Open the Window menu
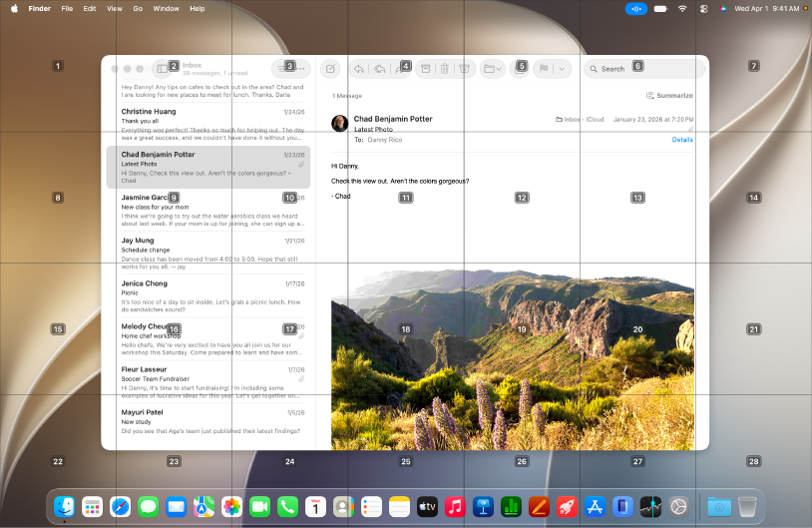The image size is (812, 528). coord(166,8)
